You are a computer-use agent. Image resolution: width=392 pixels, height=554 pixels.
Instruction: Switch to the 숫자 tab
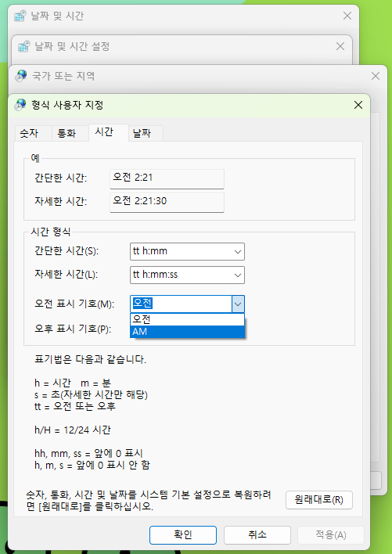coord(34,133)
